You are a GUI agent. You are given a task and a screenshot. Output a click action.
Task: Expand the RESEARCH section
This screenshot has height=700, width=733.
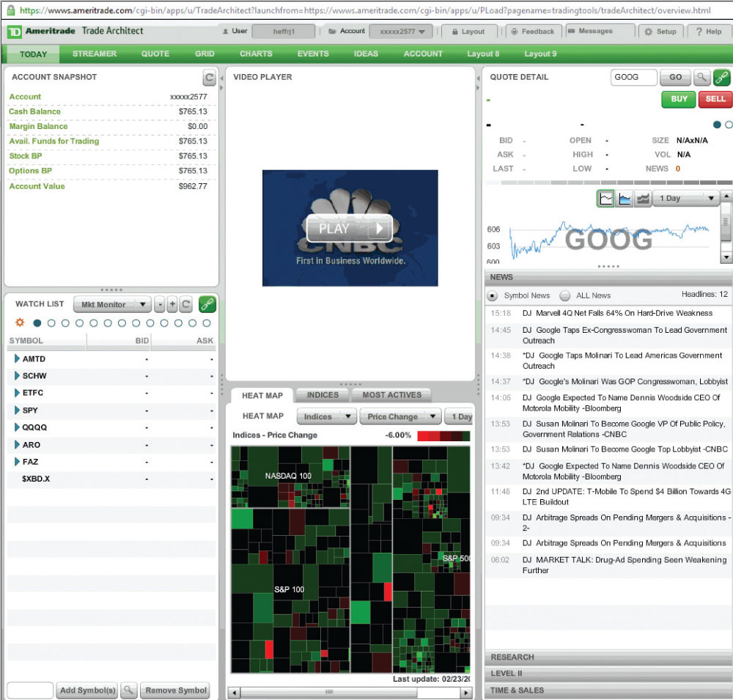pyautogui.click(x=608, y=657)
